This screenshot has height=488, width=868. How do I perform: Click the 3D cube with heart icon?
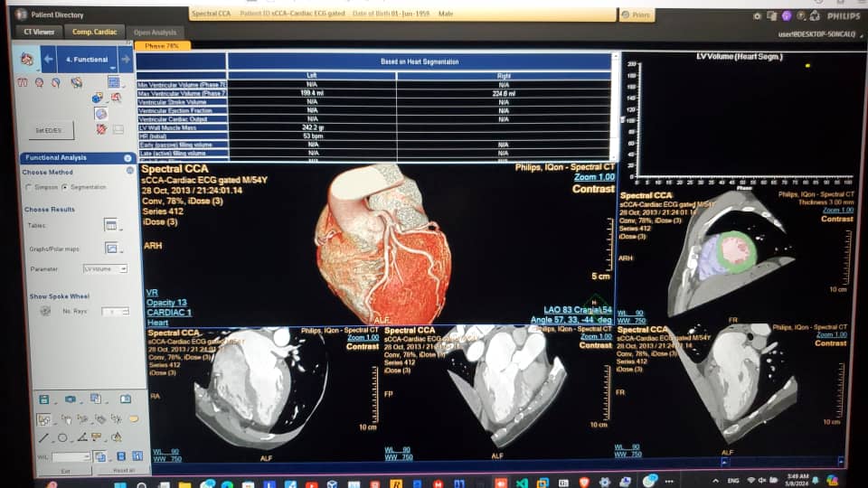(98, 98)
